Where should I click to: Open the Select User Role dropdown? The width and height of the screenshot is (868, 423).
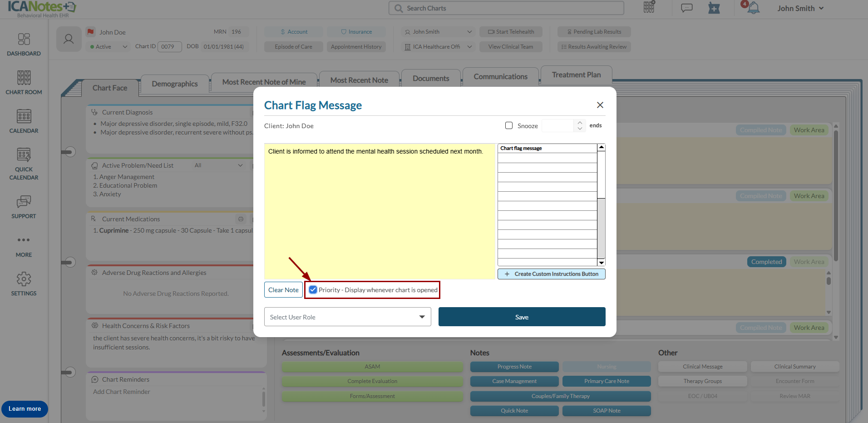coord(348,317)
